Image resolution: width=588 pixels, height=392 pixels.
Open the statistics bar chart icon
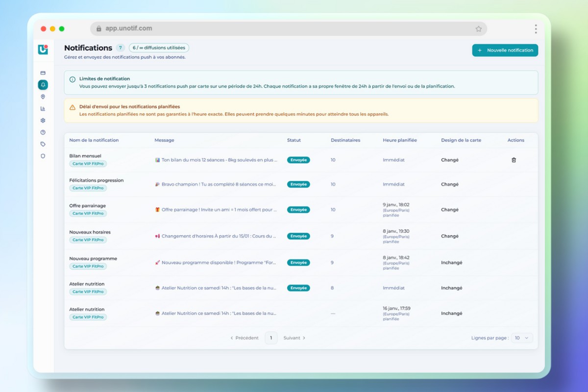[43, 109]
